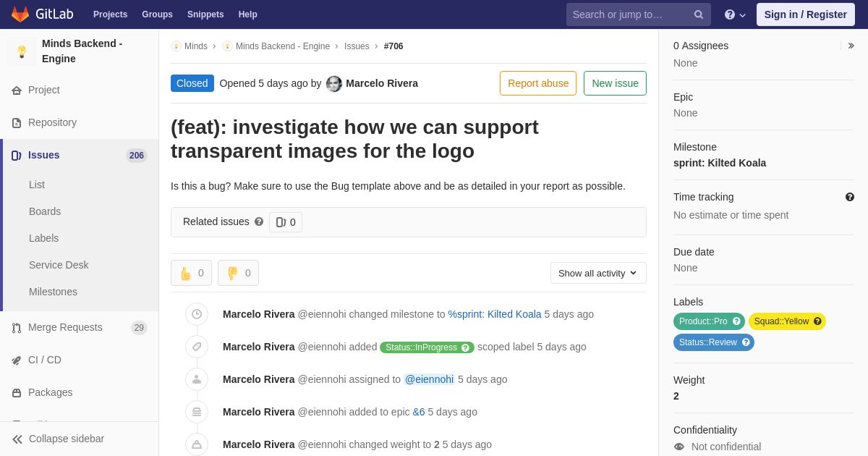Click the Closed status badge
The width and height of the screenshot is (868, 456).
pyautogui.click(x=192, y=83)
